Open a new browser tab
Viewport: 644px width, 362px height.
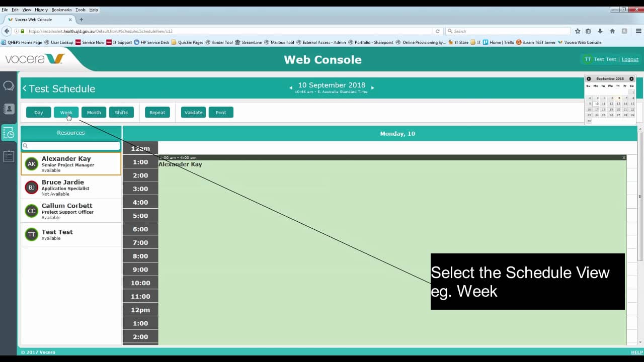pos(81,20)
